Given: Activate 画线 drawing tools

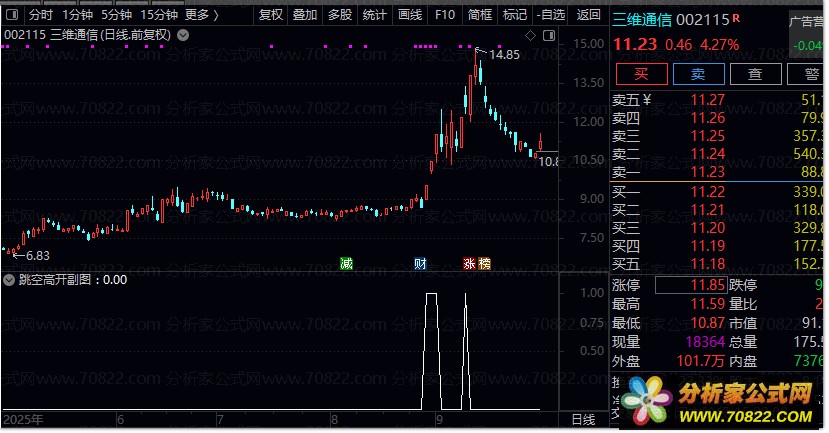Looking at the screenshot, I should pyautogui.click(x=410, y=14).
